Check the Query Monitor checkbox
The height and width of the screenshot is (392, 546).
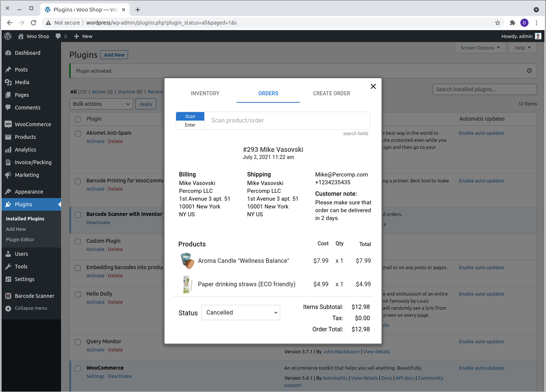pyautogui.click(x=78, y=342)
